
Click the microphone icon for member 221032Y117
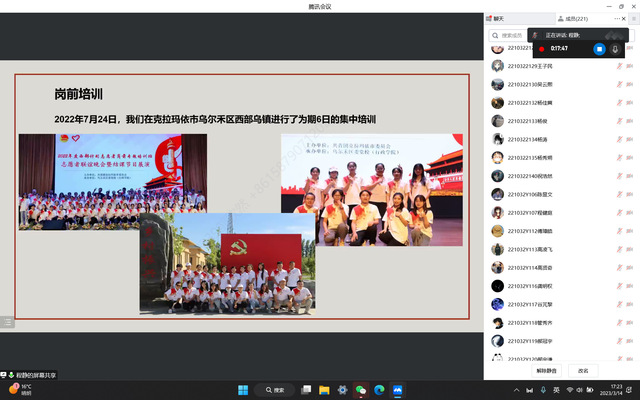pos(619,304)
